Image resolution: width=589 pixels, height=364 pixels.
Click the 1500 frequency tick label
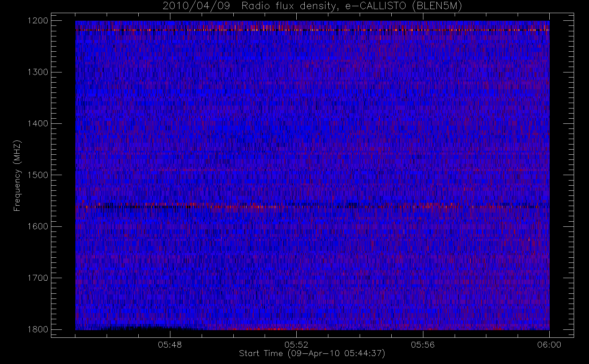click(x=38, y=175)
